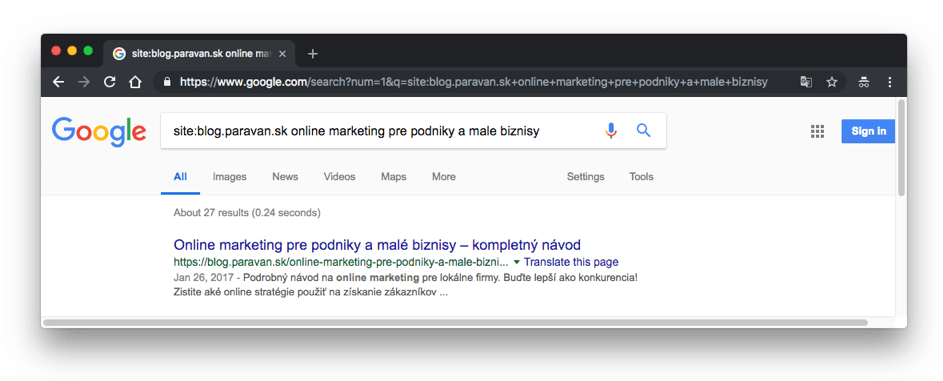943x381 pixels.
Task: Expand the result's green dropdown arrow
Action: (517, 262)
